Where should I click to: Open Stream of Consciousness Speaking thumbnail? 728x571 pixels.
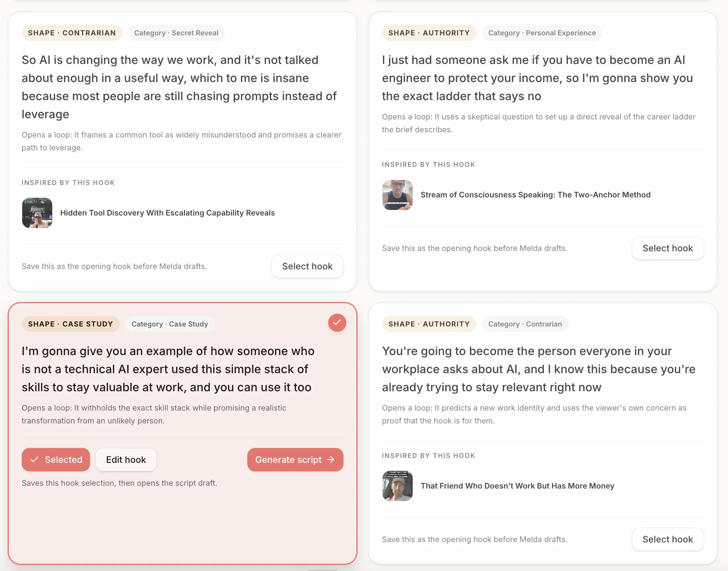pyautogui.click(x=397, y=195)
